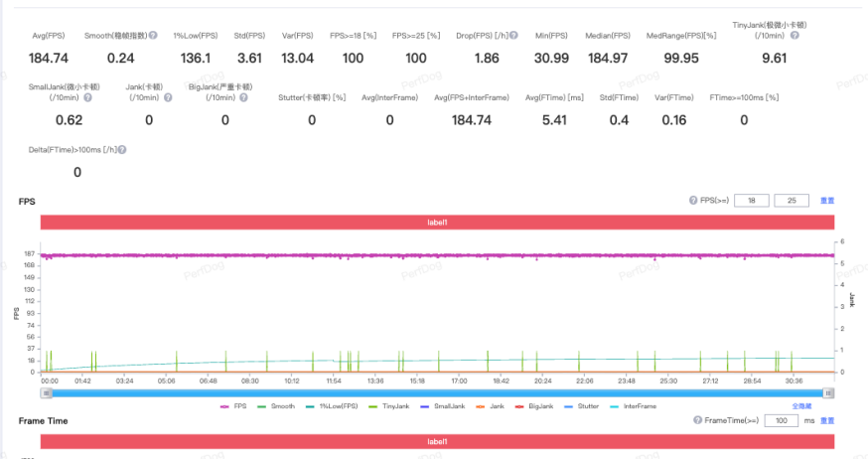
Task: Click the Min(FPS) value 30.99
Action: pos(551,59)
